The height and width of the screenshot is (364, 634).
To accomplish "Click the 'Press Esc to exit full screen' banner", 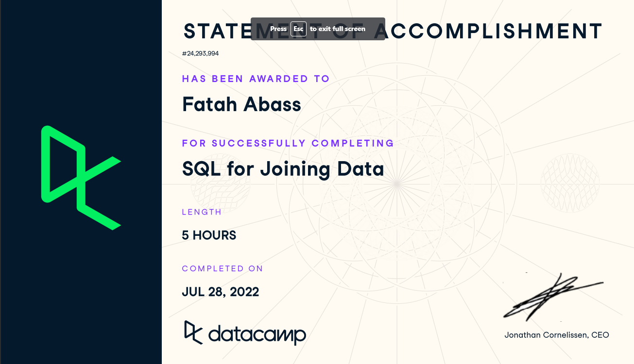I will 318,29.
